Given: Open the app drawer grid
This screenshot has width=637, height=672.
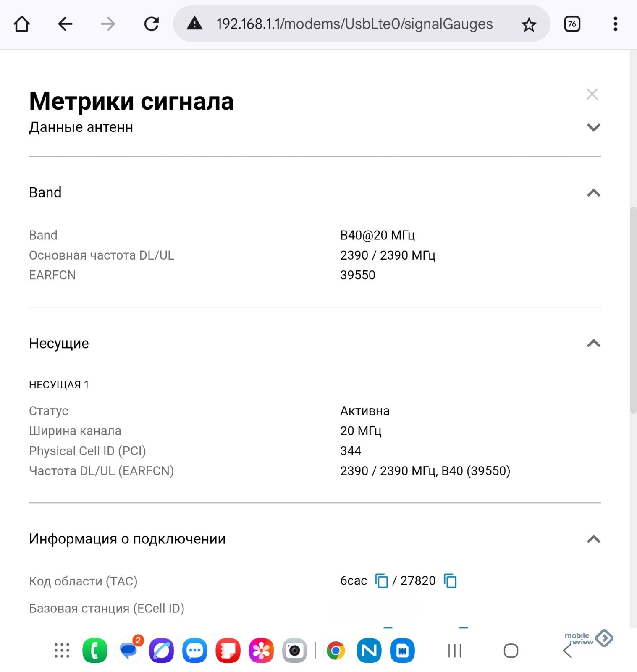Looking at the screenshot, I should pyautogui.click(x=62, y=651).
